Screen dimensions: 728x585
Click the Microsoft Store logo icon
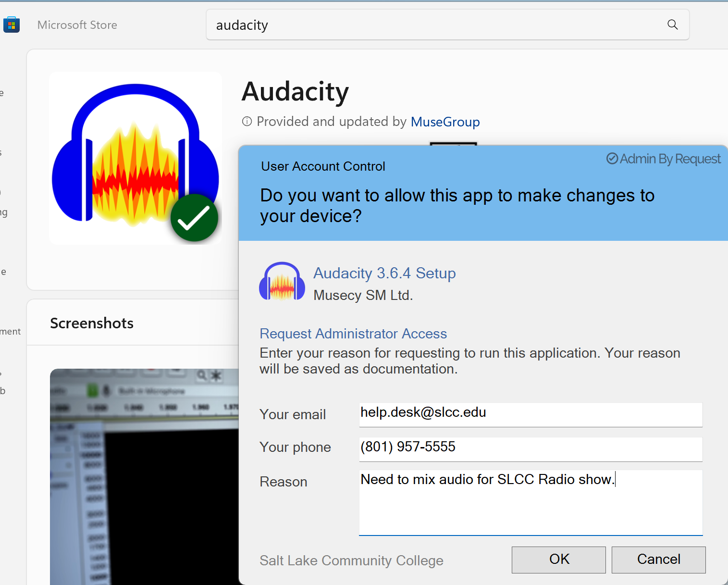point(12,24)
